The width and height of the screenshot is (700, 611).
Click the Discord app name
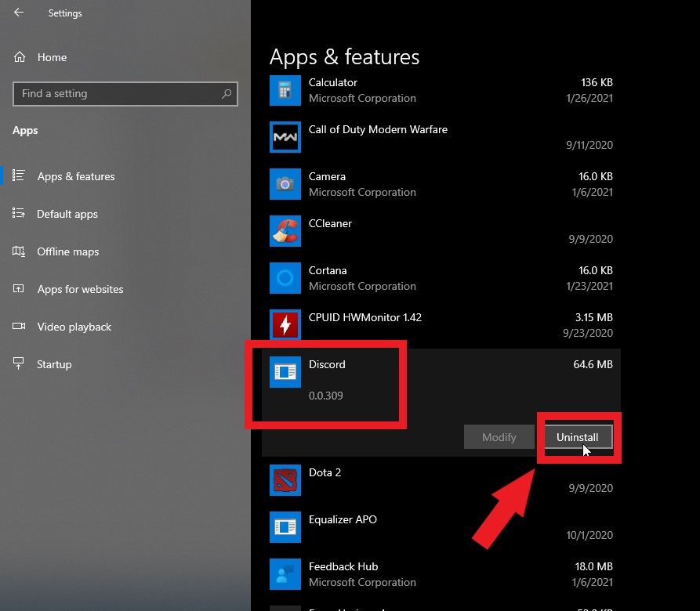327,364
